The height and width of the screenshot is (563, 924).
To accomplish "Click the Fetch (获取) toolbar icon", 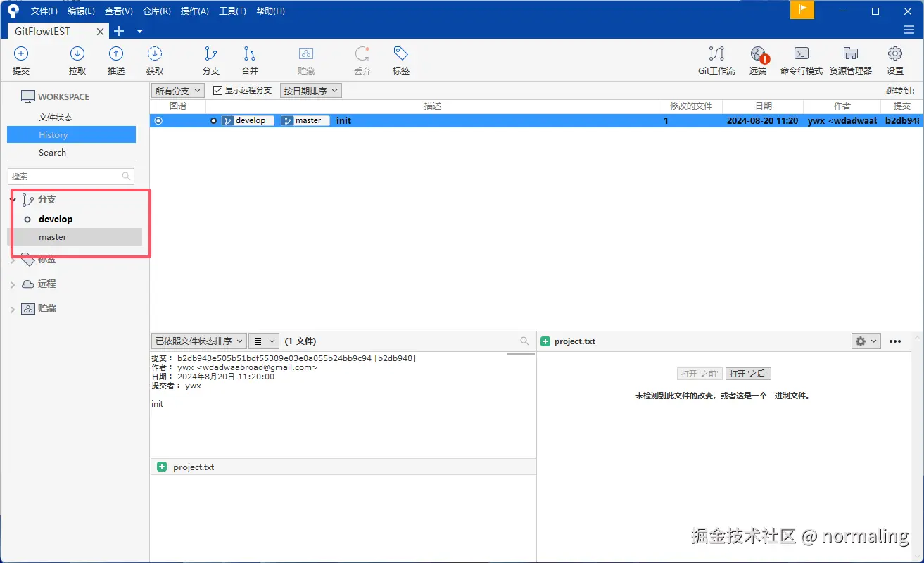I will tap(155, 54).
